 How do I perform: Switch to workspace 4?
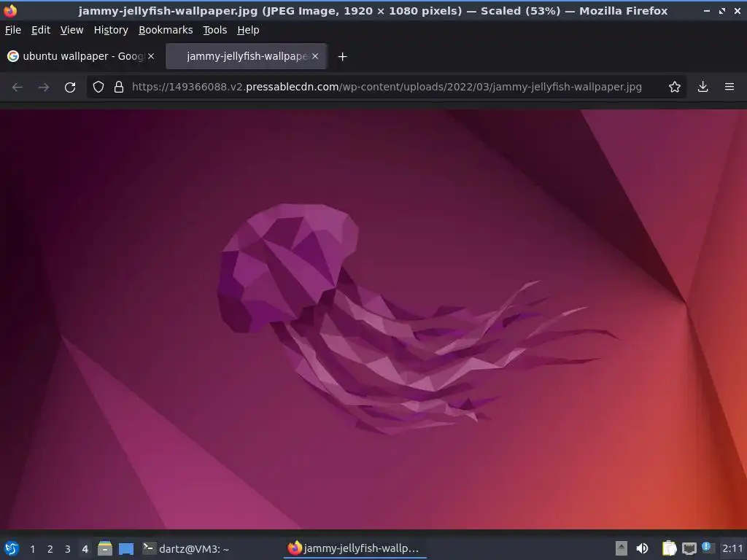(x=85, y=549)
